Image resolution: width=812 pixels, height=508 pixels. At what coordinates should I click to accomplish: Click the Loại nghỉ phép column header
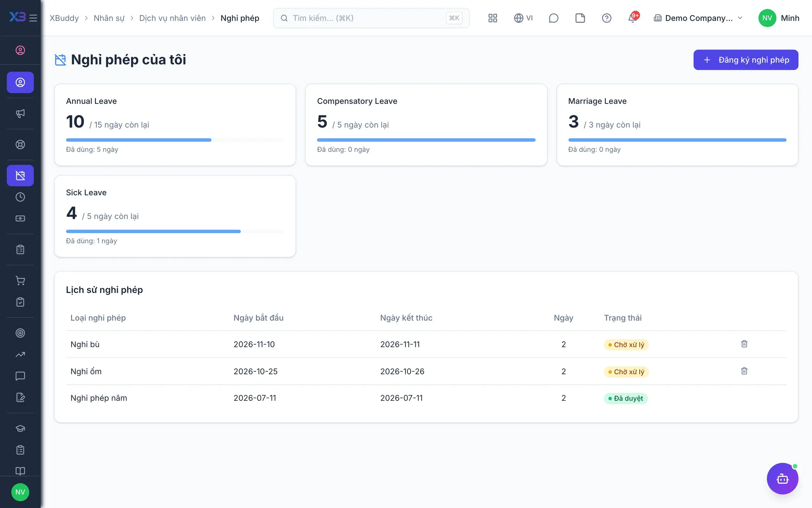tap(98, 318)
